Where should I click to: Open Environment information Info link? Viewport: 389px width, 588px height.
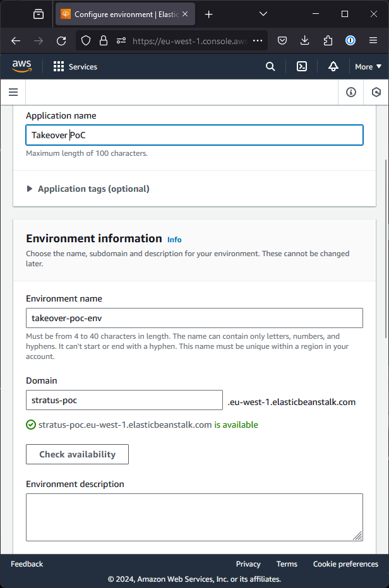click(174, 240)
